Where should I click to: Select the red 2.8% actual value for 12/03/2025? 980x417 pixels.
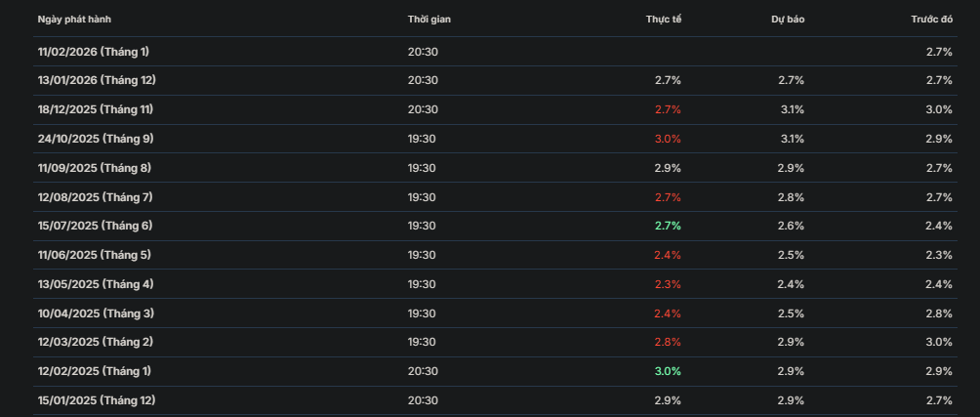(668, 342)
